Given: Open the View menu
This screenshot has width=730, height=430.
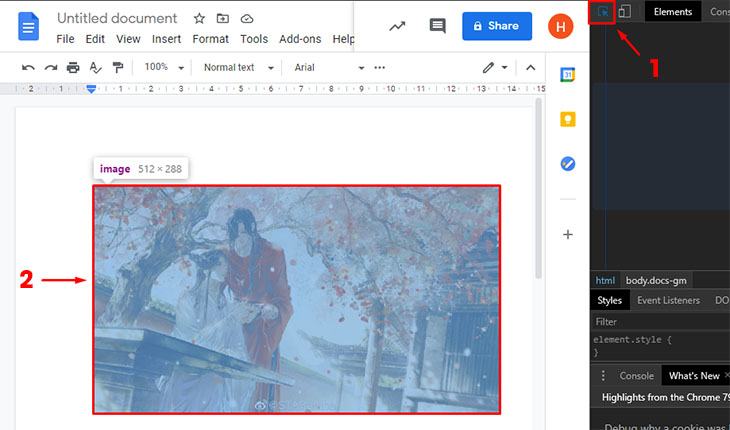Looking at the screenshot, I should [128, 39].
